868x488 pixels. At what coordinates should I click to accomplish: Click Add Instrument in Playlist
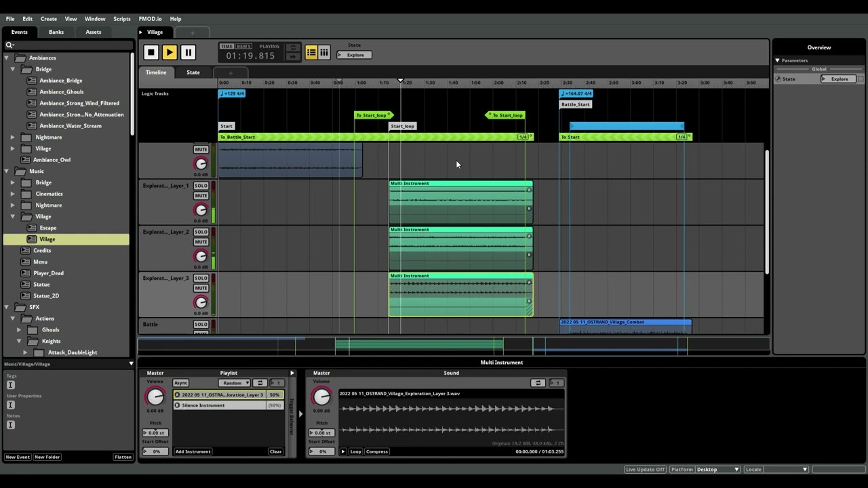click(x=193, y=451)
